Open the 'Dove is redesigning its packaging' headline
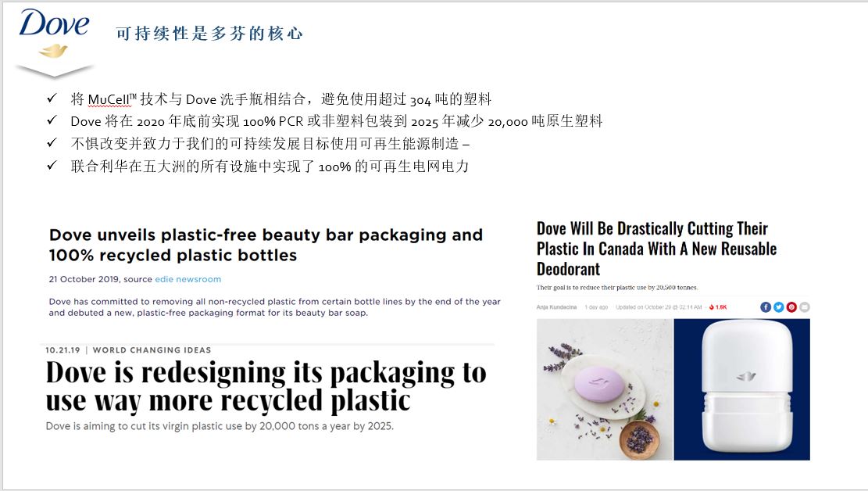Screen dimensions: 868x491 266,386
